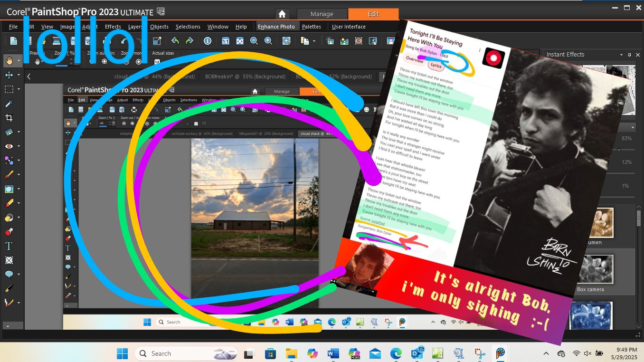
Task: Open the Objects menu
Action: [x=159, y=27]
